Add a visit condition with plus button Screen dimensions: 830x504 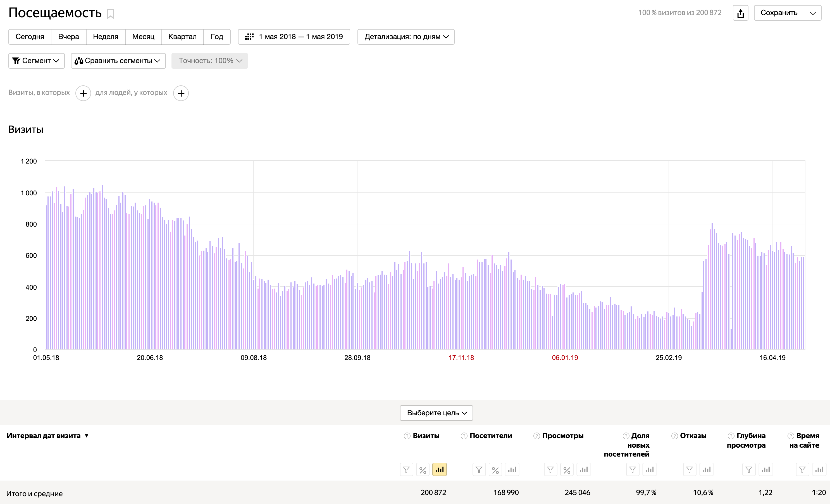(83, 93)
